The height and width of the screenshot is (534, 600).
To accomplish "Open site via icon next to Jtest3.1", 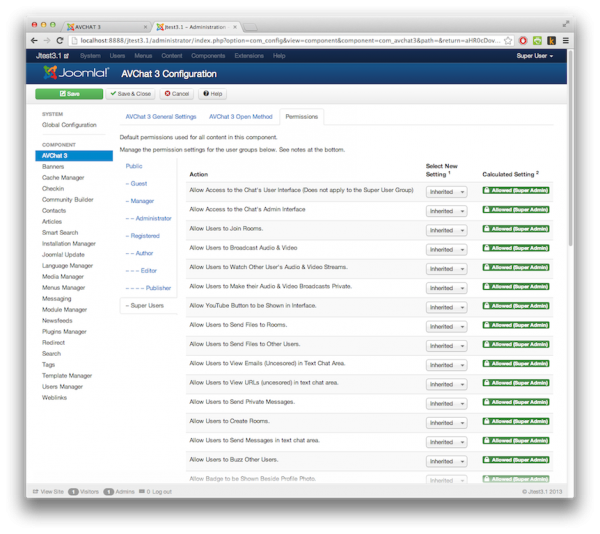I will [x=66, y=56].
